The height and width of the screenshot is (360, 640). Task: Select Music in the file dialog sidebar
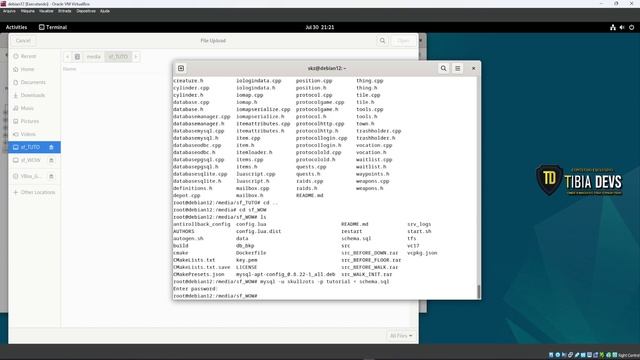[x=34, y=108]
